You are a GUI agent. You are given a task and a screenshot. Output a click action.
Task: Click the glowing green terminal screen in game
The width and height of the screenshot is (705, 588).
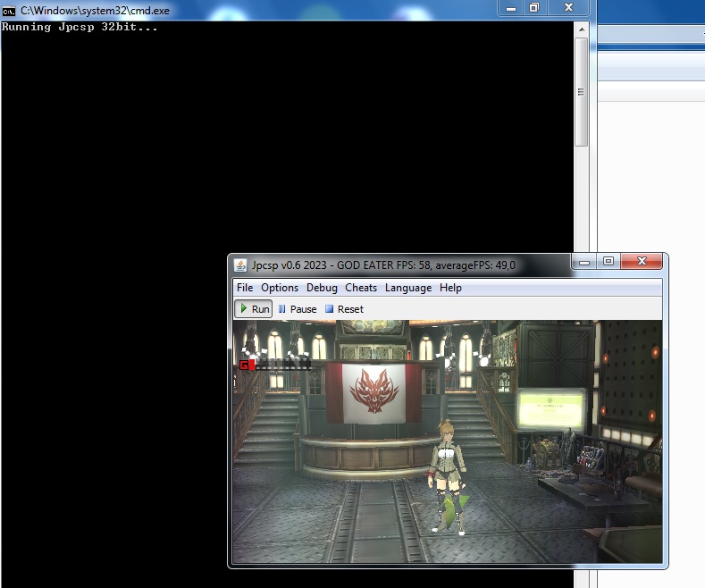[x=550, y=409]
